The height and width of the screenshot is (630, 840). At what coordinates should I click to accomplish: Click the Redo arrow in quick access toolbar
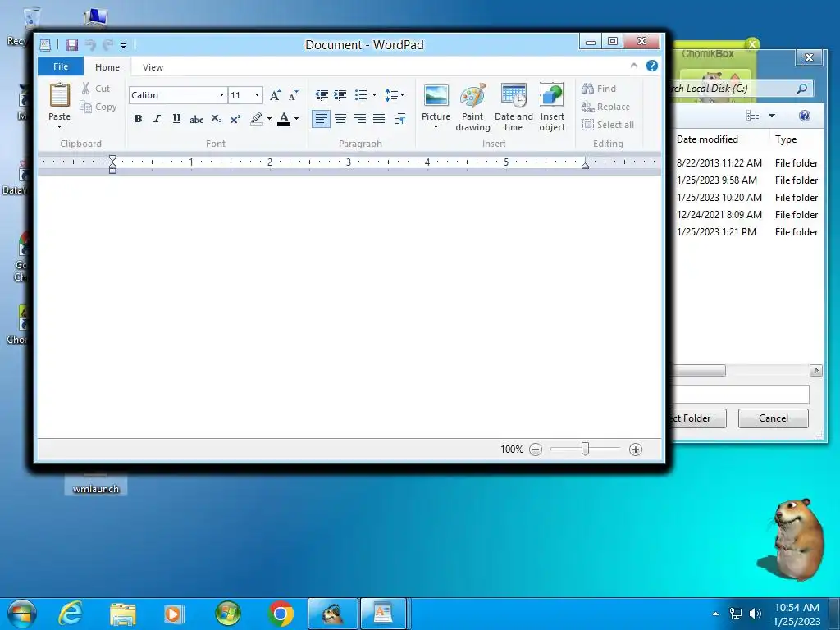coord(107,45)
